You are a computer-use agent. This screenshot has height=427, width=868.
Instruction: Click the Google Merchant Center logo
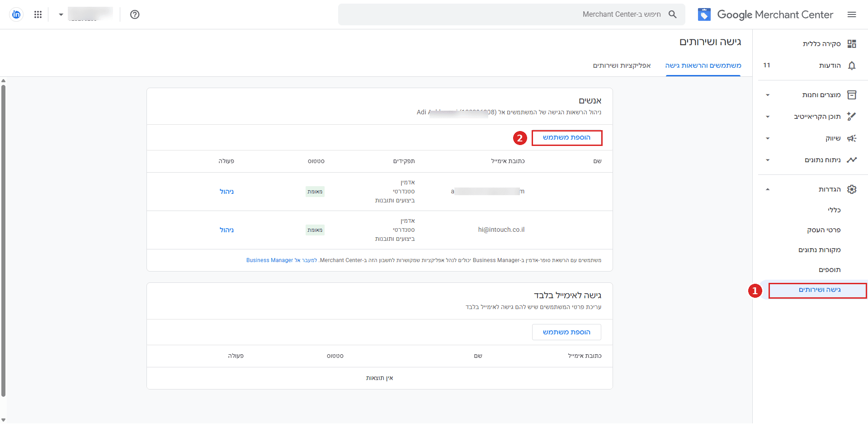(765, 14)
